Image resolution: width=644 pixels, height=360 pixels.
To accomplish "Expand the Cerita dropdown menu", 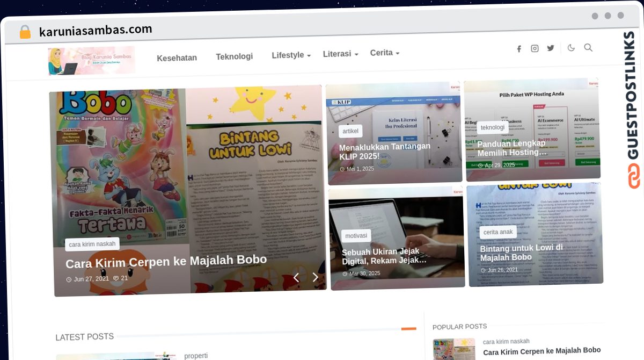I will pyautogui.click(x=384, y=53).
